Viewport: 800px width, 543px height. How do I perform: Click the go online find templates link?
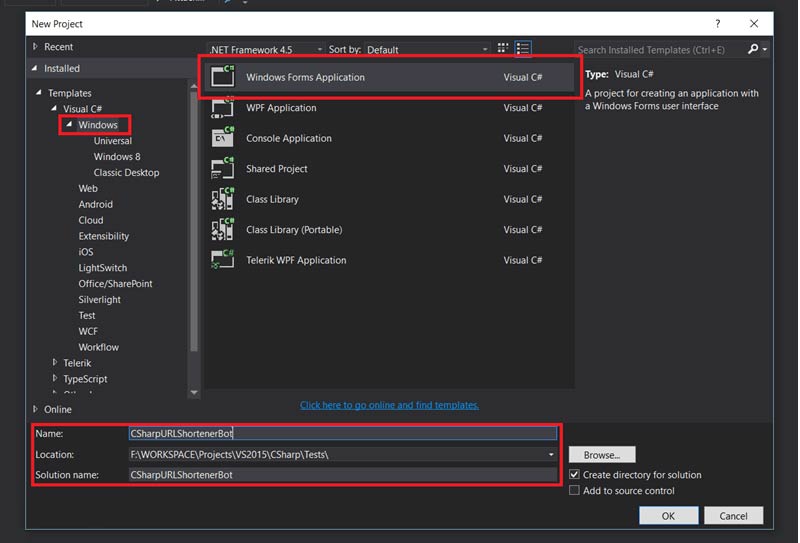389,405
